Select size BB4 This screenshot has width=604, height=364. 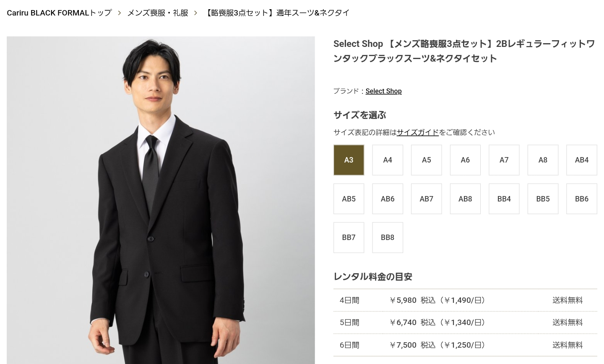(x=504, y=199)
